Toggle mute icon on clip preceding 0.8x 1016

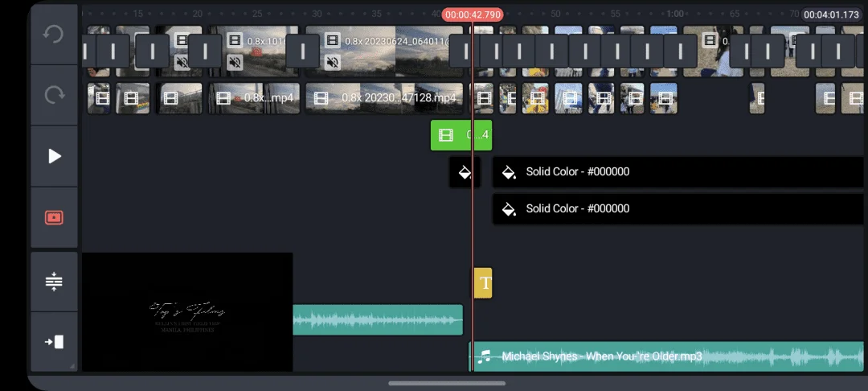tap(182, 62)
